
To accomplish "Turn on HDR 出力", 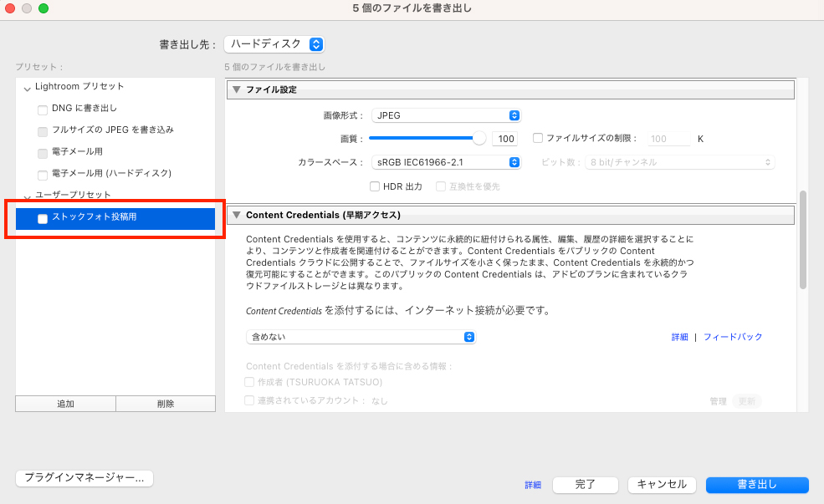I will (375, 186).
